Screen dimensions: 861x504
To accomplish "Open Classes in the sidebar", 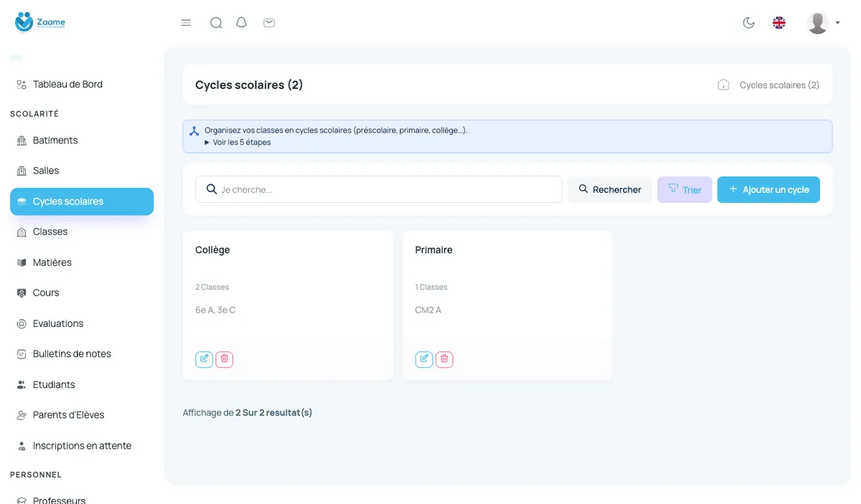I will coord(82,232).
